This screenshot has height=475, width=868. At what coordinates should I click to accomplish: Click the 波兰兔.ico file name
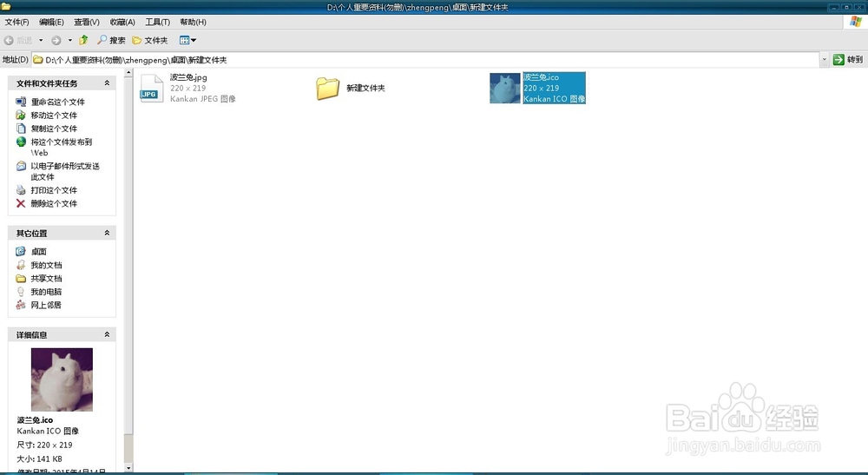(541, 77)
